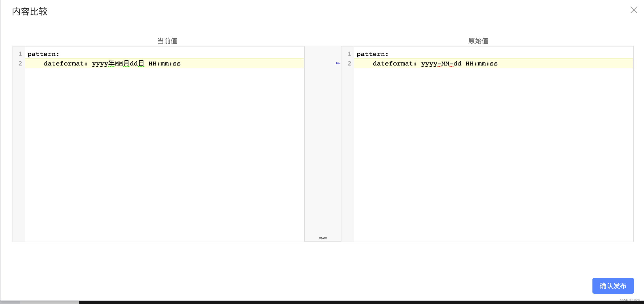Close the 内容比较 dialog
This screenshot has width=644, height=304.
click(x=634, y=10)
